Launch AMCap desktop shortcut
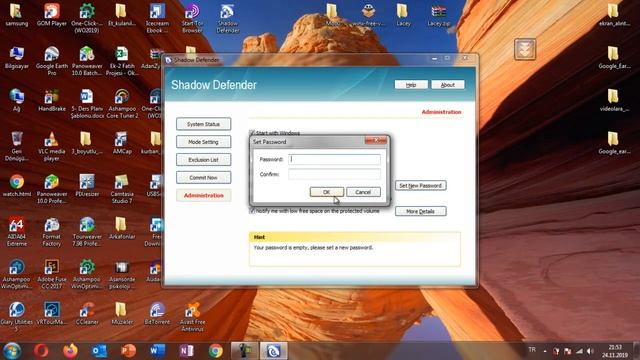Screen dimensions: 640x360 pyautogui.click(x=122, y=143)
